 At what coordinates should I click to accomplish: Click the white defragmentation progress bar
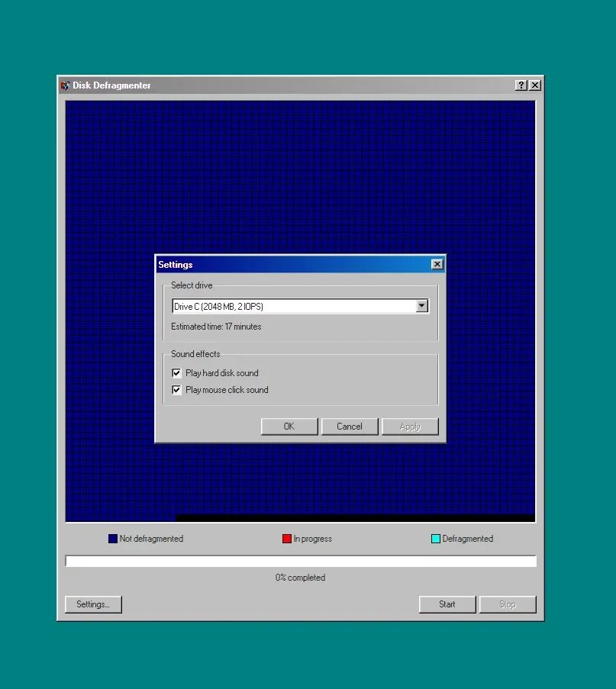[x=301, y=562]
